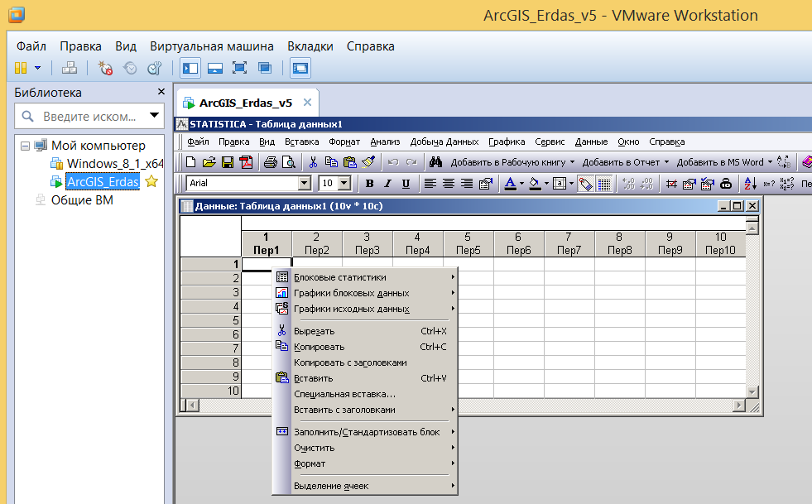Click the Open file folder icon

[x=209, y=162]
